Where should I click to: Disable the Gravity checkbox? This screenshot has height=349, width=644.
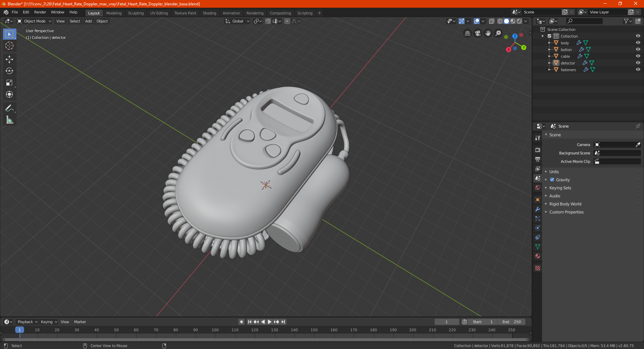pos(552,180)
